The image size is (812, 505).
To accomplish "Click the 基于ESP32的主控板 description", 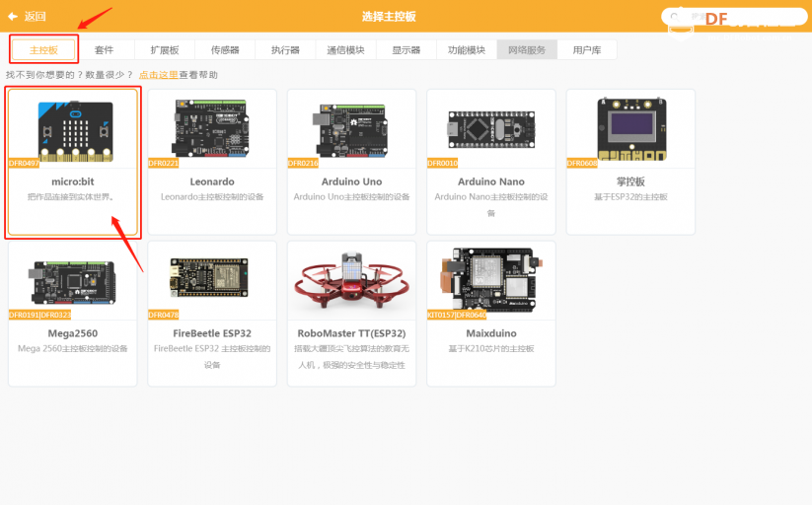I will pos(630,197).
